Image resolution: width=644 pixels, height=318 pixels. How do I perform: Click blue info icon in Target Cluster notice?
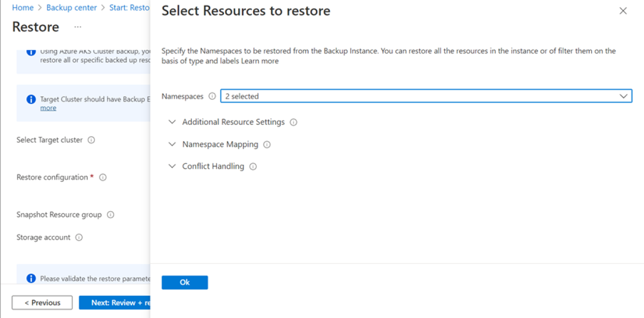(x=31, y=99)
